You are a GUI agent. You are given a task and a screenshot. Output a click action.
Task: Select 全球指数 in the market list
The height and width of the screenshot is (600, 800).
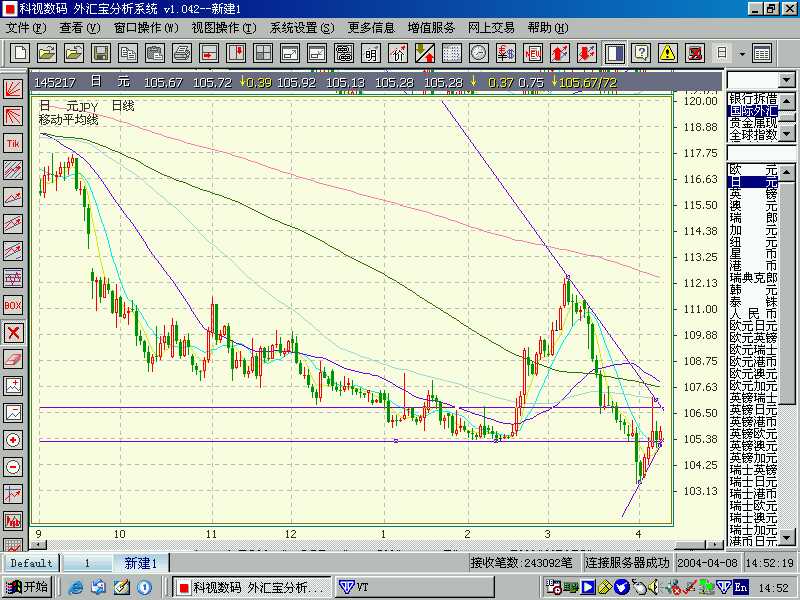click(753, 135)
